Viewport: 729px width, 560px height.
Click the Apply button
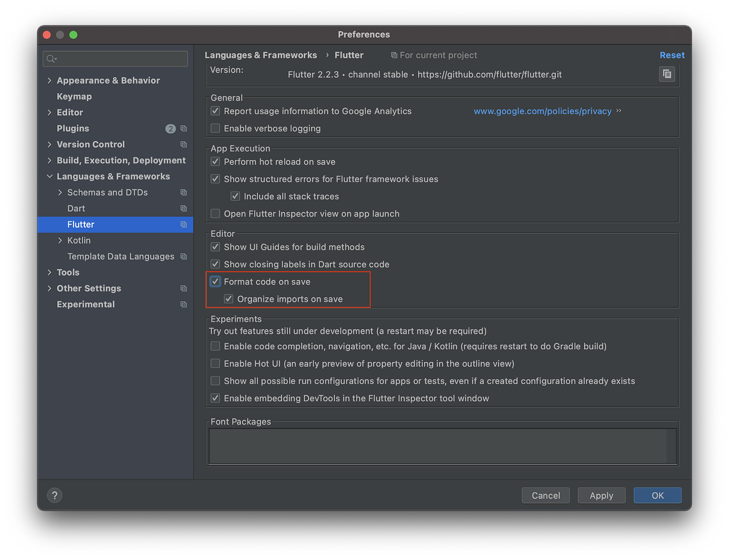(601, 495)
